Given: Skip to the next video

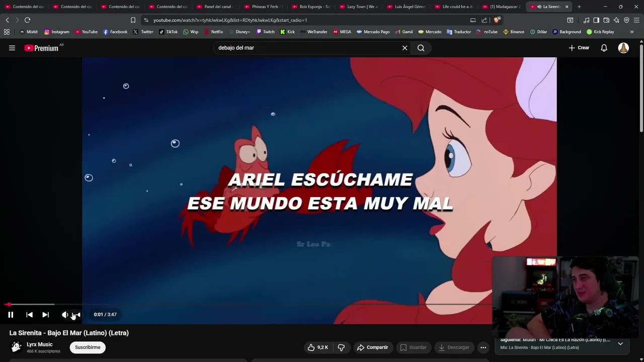Looking at the screenshot, I should click(x=45, y=315).
